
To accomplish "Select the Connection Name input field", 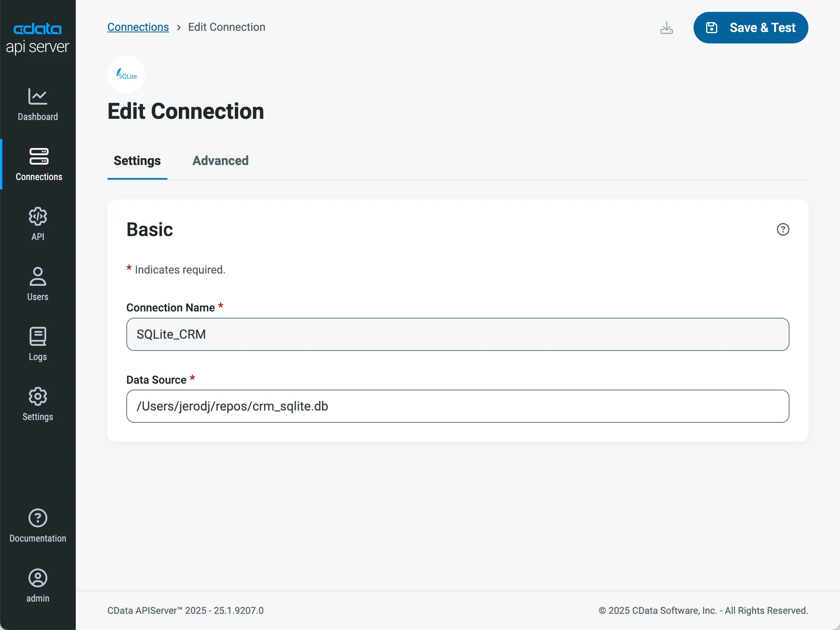I will point(457,334).
